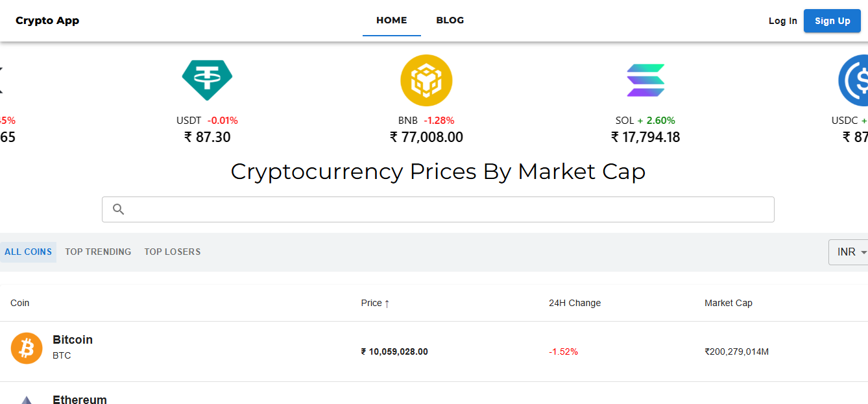The height and width of the screenshot is (404, 868).
Task: Open the Blog page
Action: (x=450, y=21)
